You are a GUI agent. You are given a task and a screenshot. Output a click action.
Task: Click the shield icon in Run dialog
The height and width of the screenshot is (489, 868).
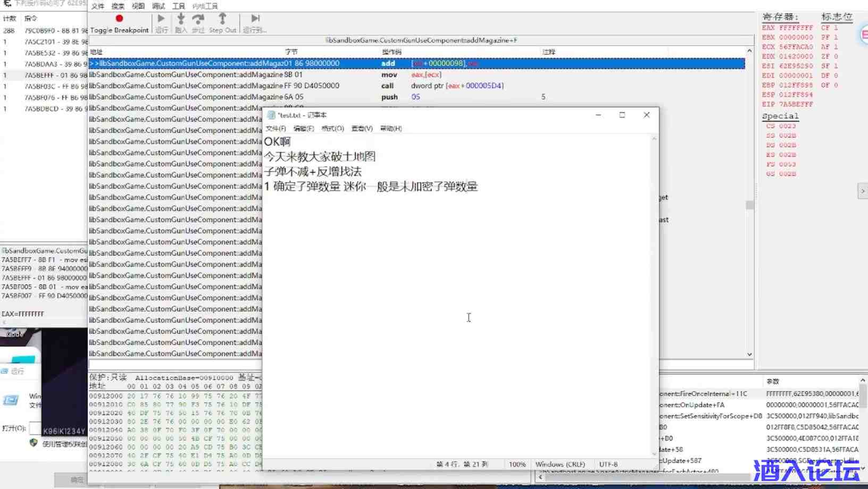[x=34, y=443]
